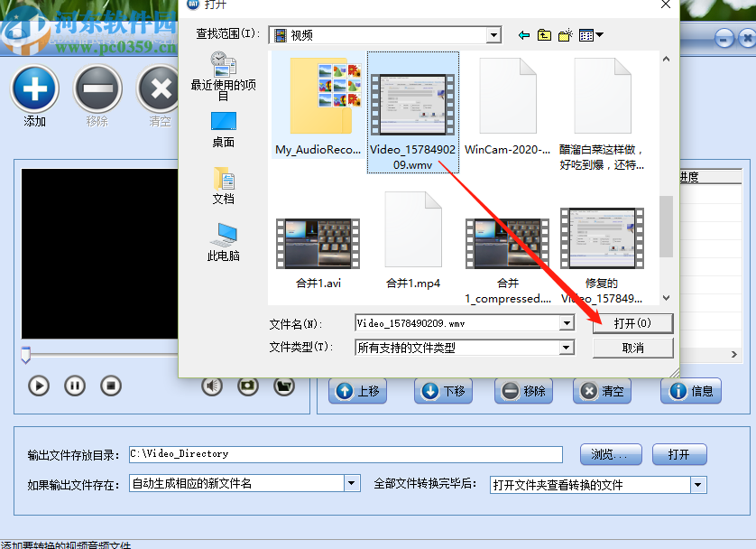Stop the video preview
756x549 pixels.
[x=111, y=386]
